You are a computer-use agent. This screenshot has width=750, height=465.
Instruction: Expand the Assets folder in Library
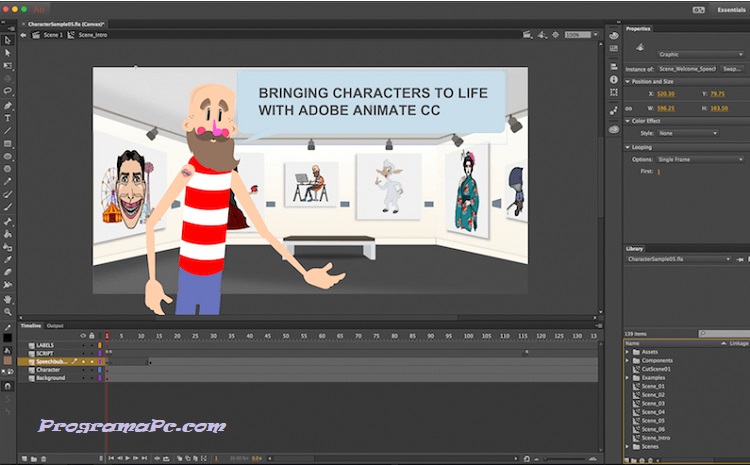tap(629, 352)
